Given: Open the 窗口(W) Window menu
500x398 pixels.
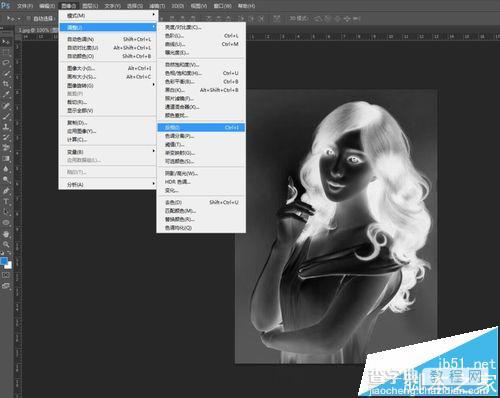Looking at the screenshot, I should pyautogui.click(x=222, y=6).
